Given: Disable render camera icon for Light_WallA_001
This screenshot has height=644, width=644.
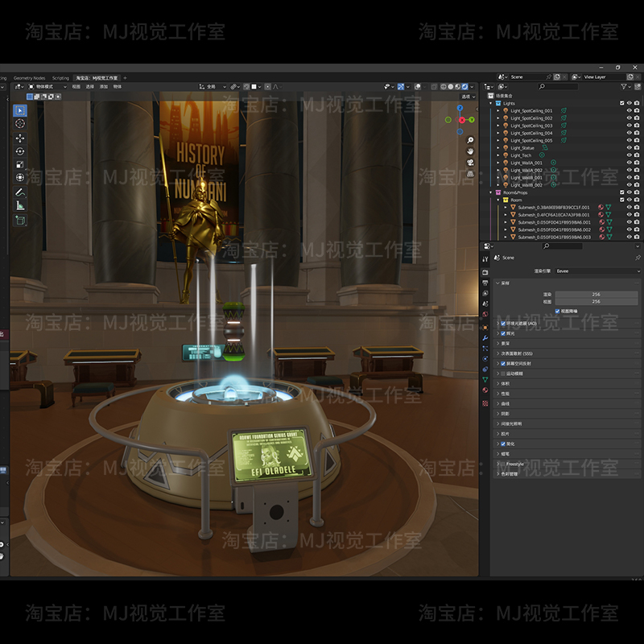Looking at the screenshot, I should (637, 163).
